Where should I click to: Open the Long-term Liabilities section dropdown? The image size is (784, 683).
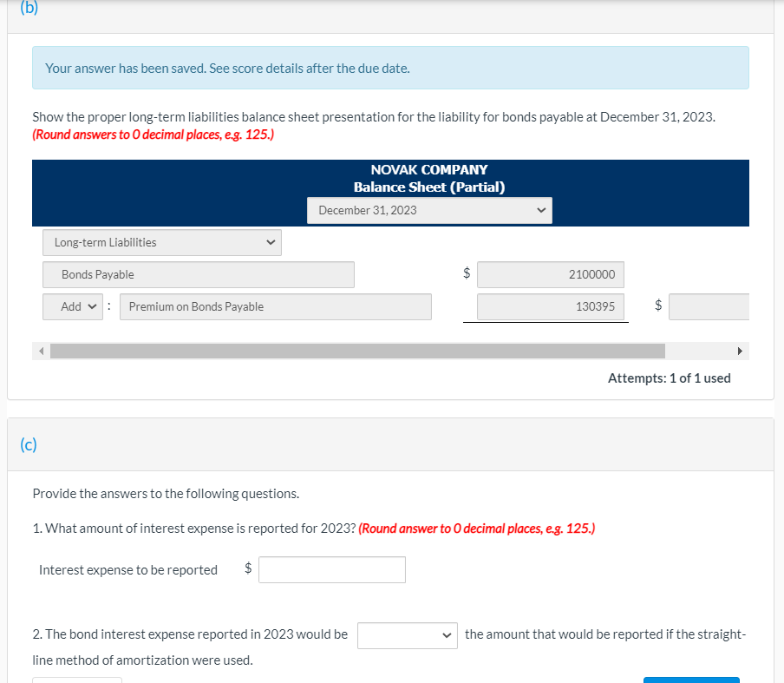tap(161, 242)
